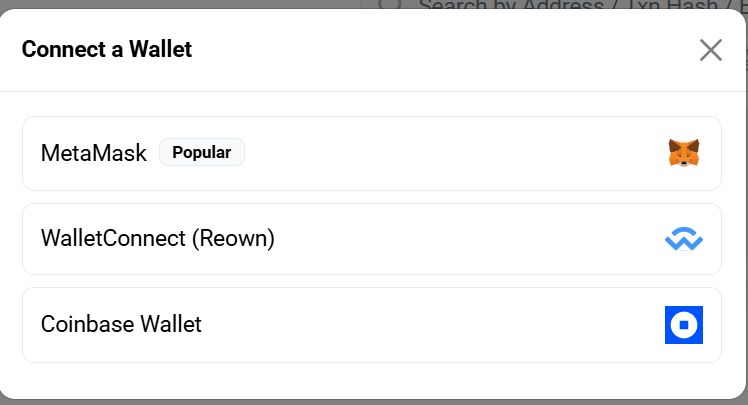Image resolution: width=748 pixels, height=405 pixels.
Task: Click the "Coinbase Wallet" text label
Action: click(x=121, y=325)
